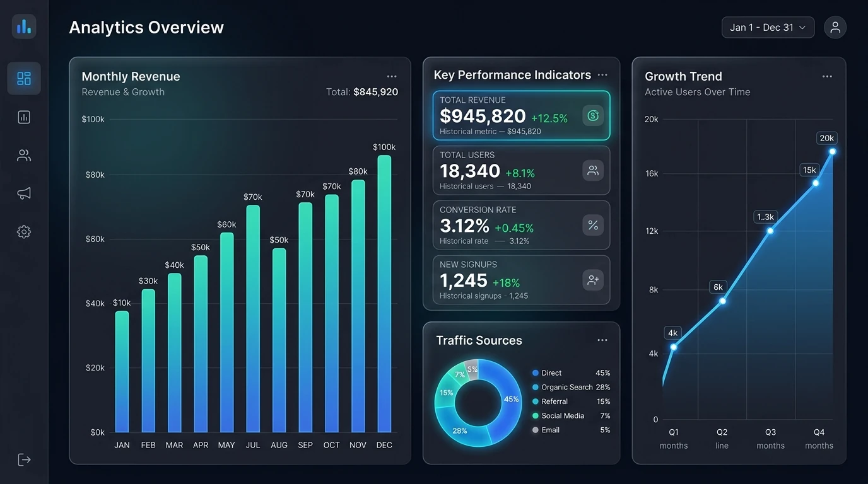This screenshot has width=868, height=484.
Task: Click the 15% donut chart segment
Action: pos(445,393)
